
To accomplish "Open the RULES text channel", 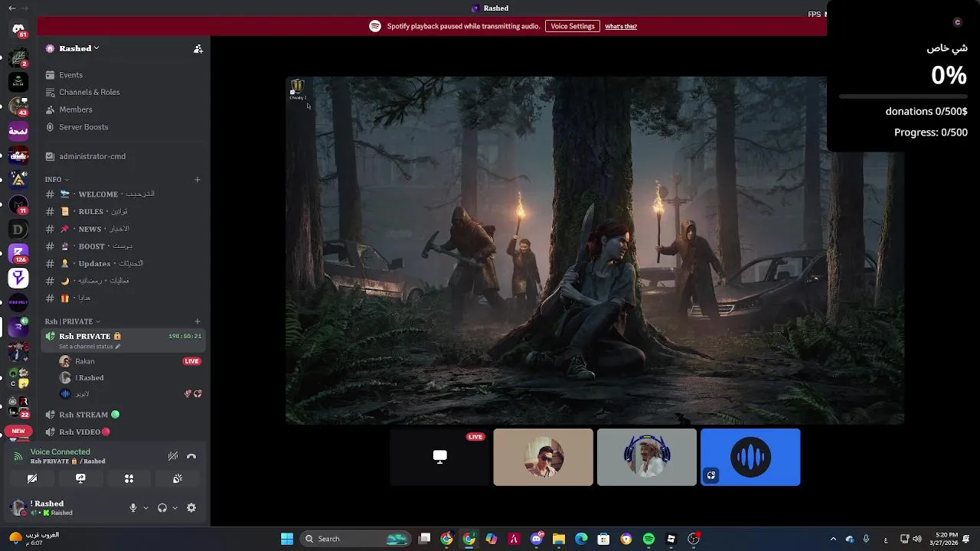I will tap(124, 211).
